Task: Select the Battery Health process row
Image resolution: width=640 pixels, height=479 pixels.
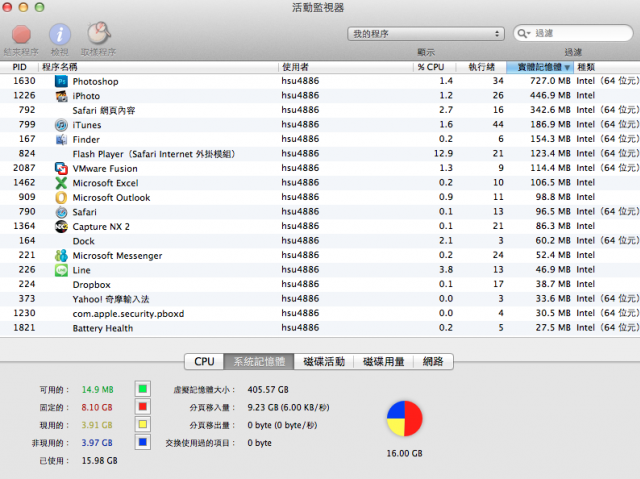Action: (x=320, y=328)
